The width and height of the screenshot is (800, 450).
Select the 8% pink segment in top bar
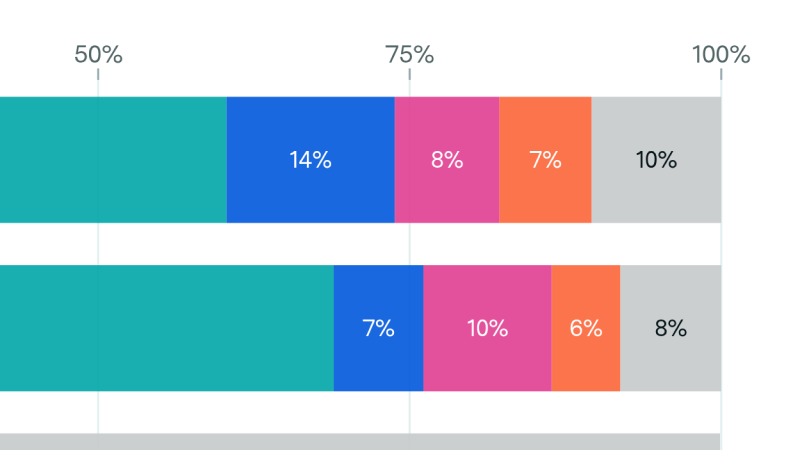[447, 159]
